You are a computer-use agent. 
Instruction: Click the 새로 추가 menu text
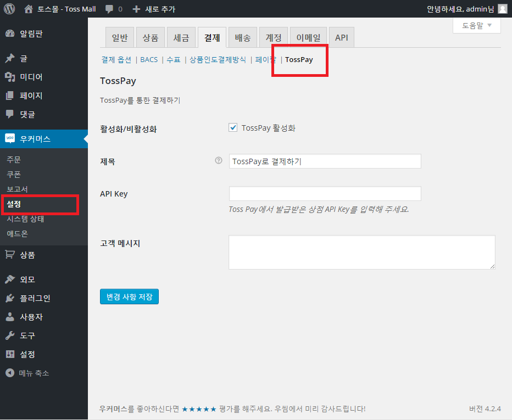coord(160,9)
